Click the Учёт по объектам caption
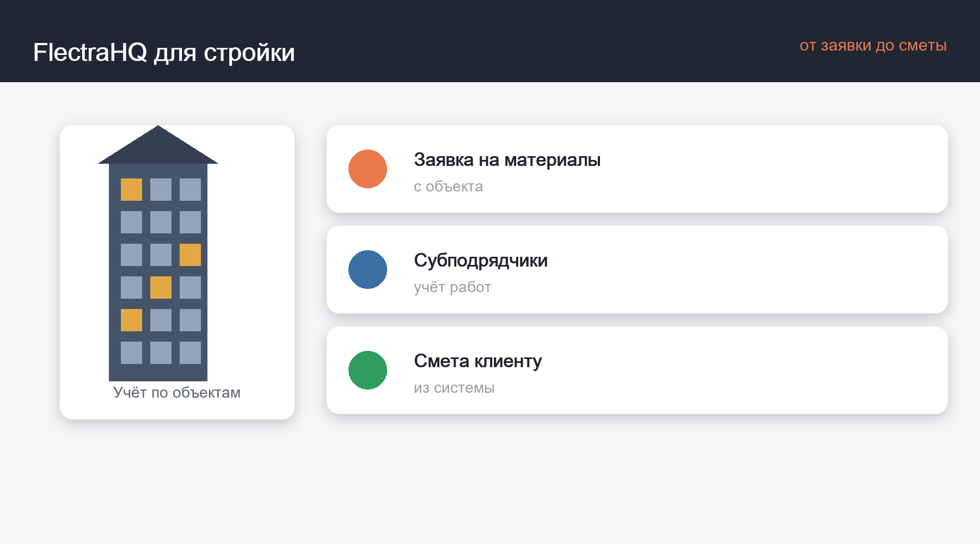The image size is (980, 544). 177,392
